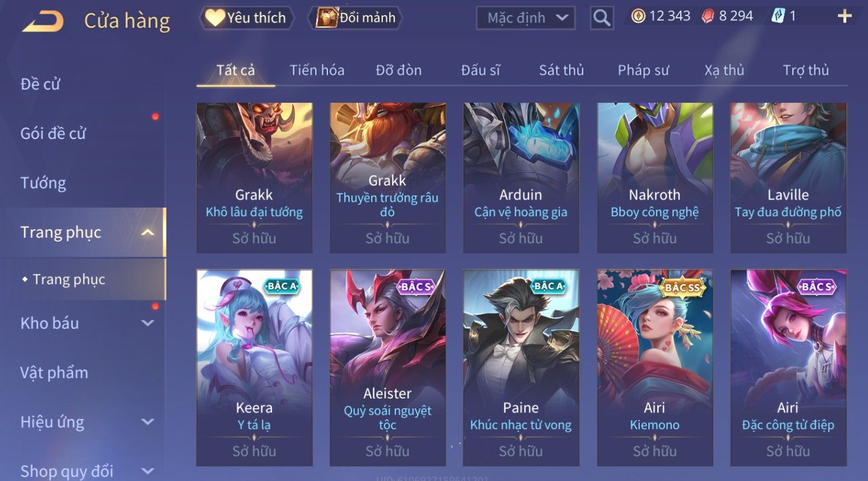Select the Tiến hóa tab
868x481 pixels.
coord(317,70)
